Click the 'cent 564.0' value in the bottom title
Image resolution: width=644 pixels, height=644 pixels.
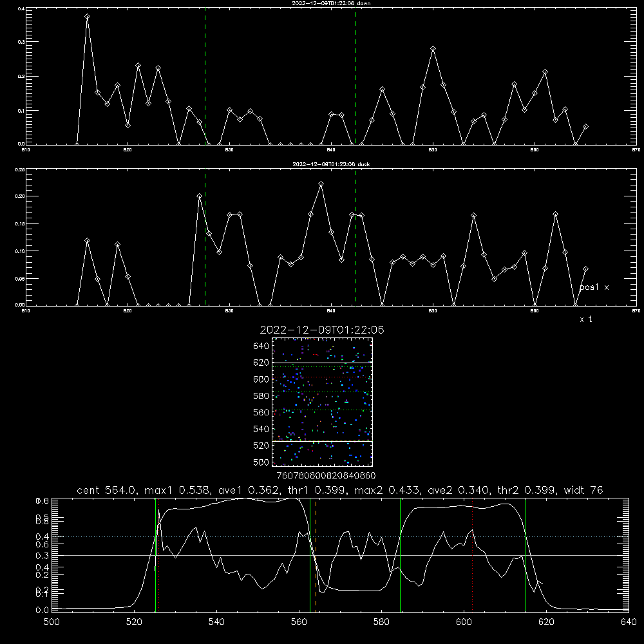(x=106, y=490)
